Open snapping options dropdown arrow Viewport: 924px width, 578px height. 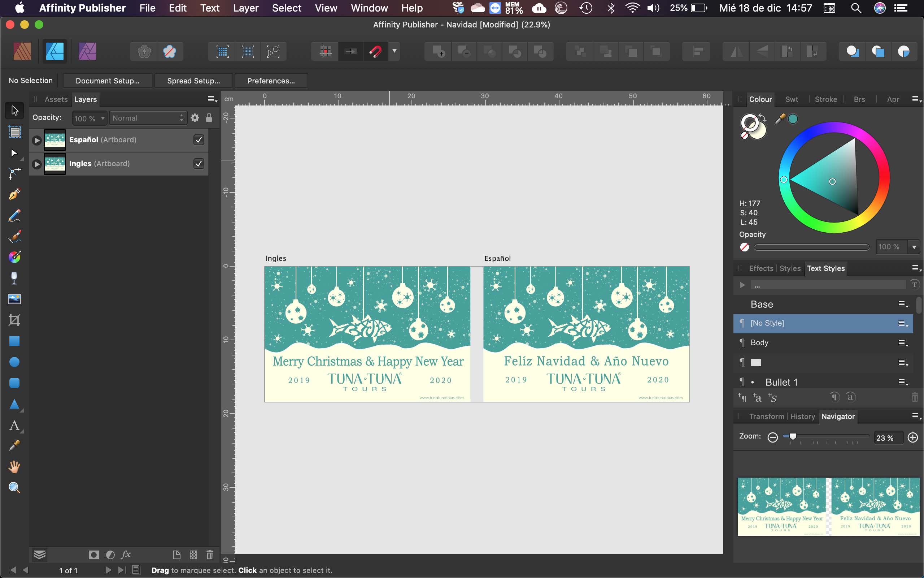click(395, 51)
